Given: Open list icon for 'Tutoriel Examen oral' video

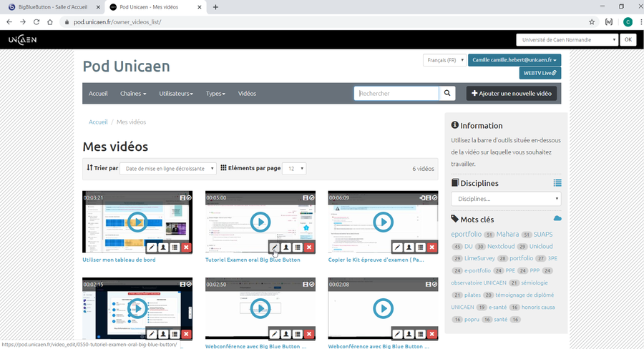Looking at the screenshot, I should pyautogui.click(x=298, y=247).
